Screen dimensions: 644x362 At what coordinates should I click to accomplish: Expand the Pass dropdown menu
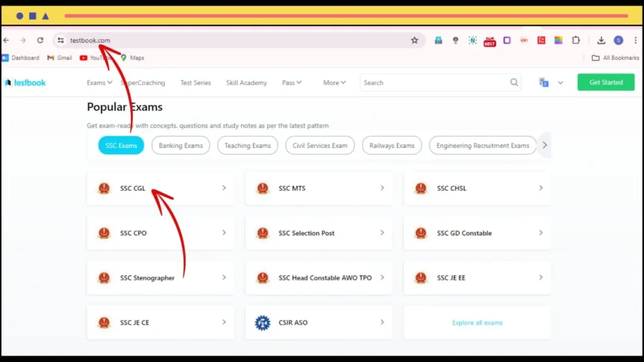[292, 82]
